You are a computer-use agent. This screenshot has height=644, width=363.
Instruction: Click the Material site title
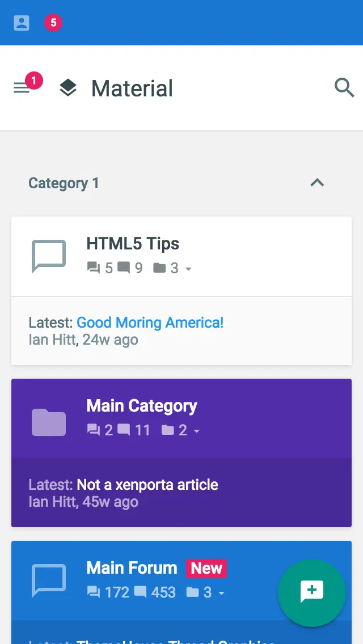coord(132,88)
